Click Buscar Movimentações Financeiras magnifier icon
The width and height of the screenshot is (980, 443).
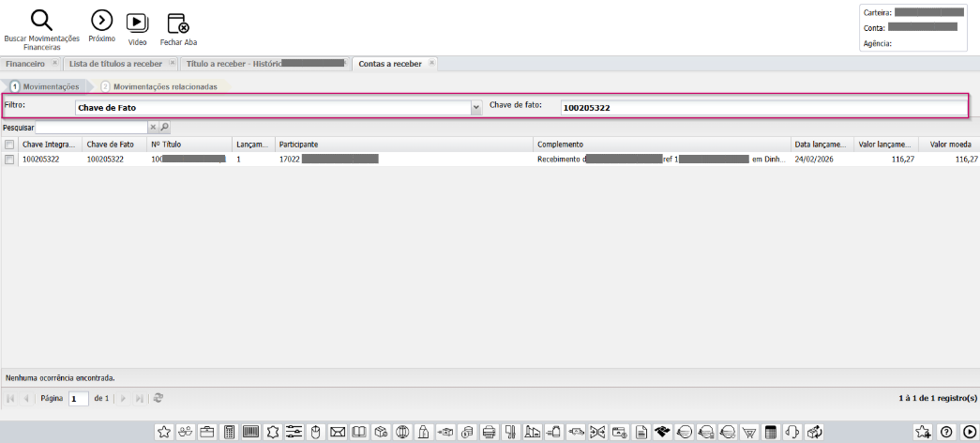(41, 21)
